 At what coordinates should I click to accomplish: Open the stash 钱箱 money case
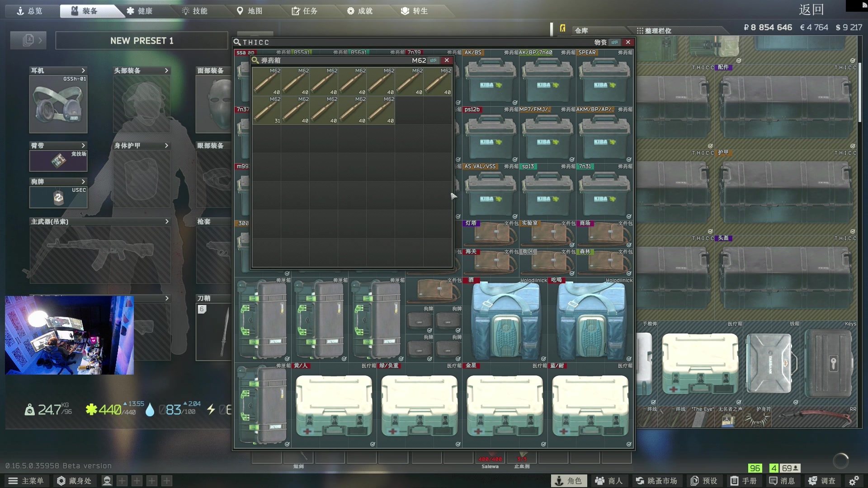[x=771, y=364]
